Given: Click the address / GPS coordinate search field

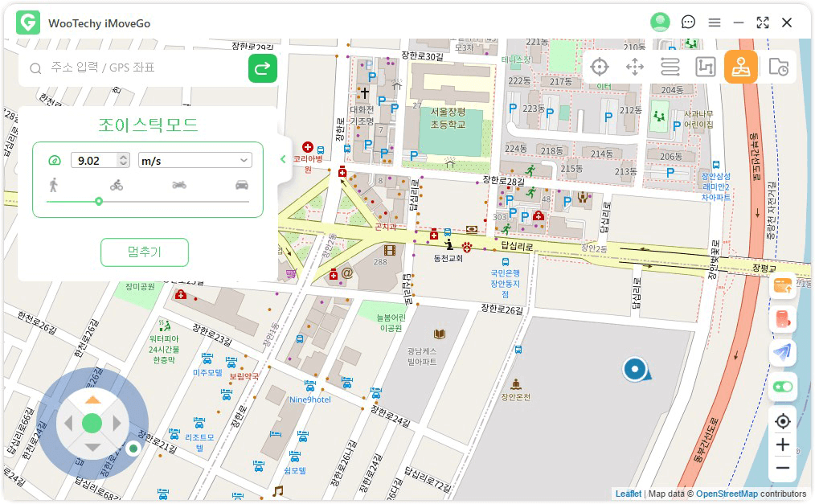Looking at the screenshot, I should coord(129,69).
